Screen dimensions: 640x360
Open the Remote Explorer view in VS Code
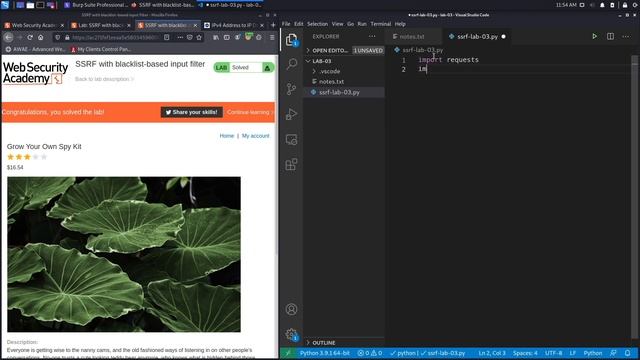tap(291, 140)
